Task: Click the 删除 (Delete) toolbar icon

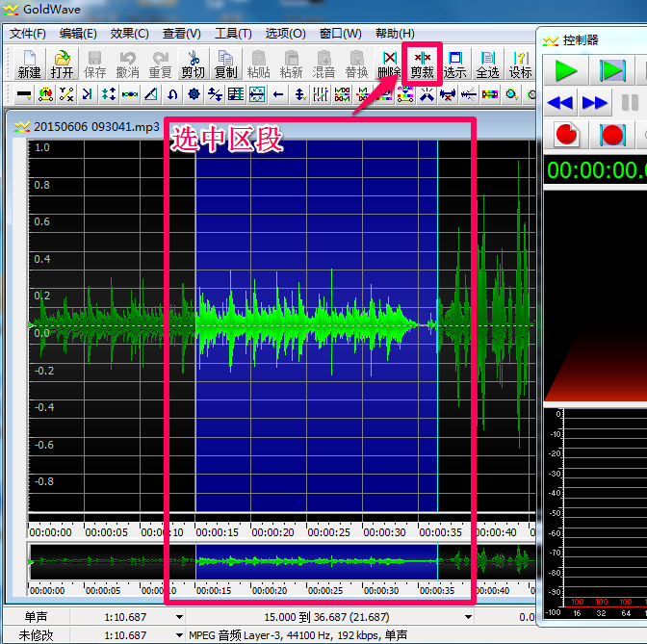Action: coord(389,64)
